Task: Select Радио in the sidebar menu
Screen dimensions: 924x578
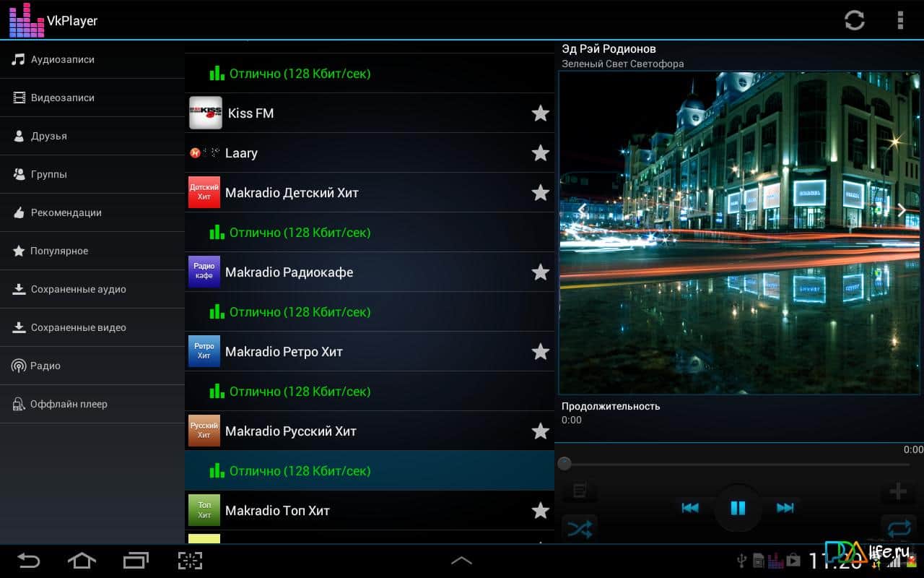Action: coord(45,366)
